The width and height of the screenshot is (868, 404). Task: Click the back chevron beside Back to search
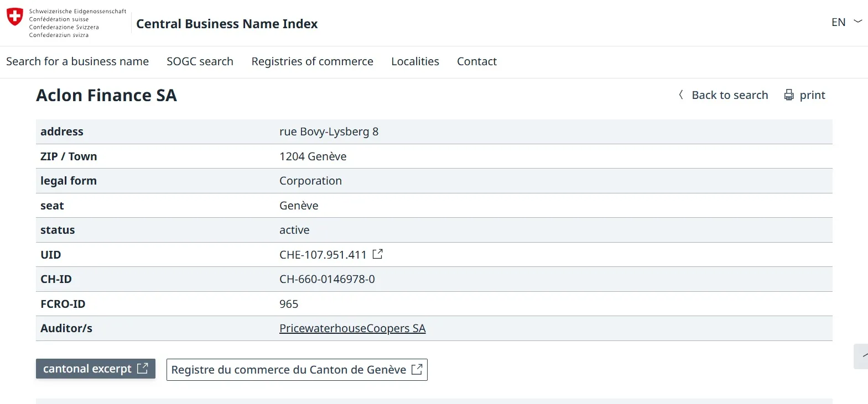coord(681,95)
